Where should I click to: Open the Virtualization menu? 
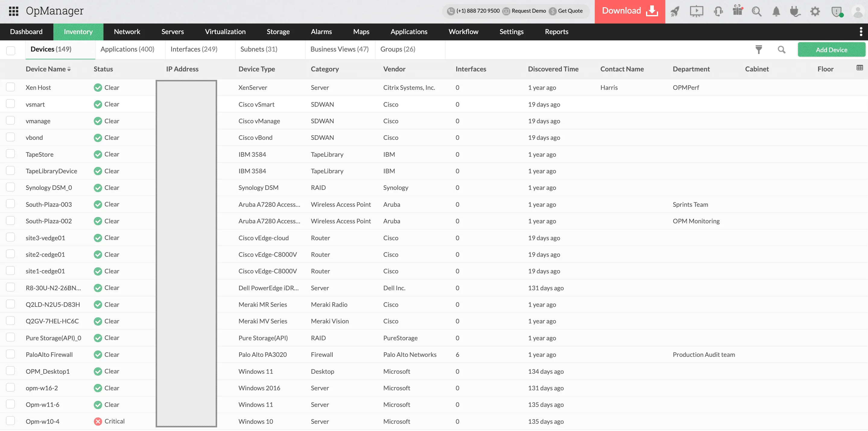coord(225,32)
